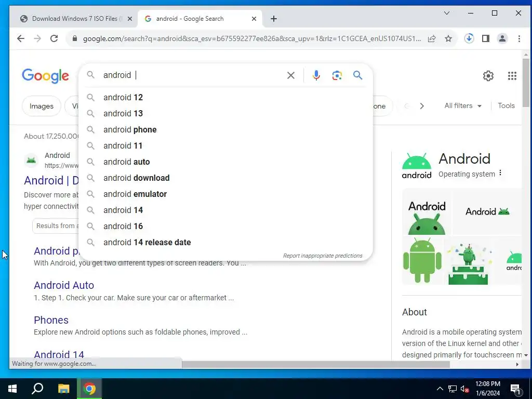Bookmark this page with the star icon
This screenshot has height=399, width=532.
pos(448,38)
